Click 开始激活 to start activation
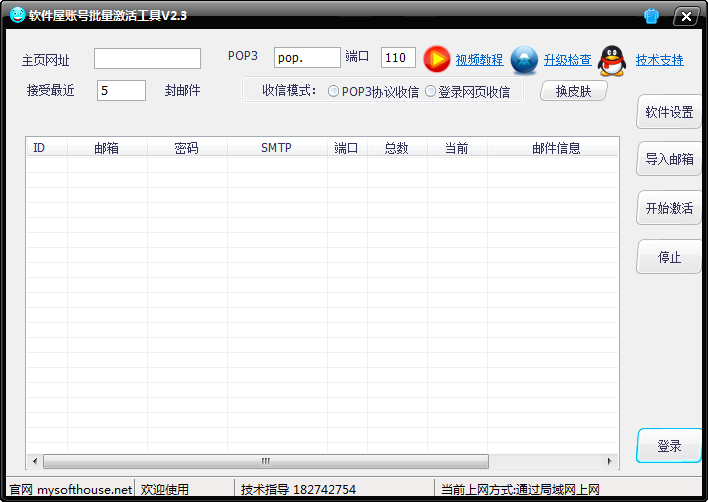Screen dimensions: 708x502 click(669, 208)
